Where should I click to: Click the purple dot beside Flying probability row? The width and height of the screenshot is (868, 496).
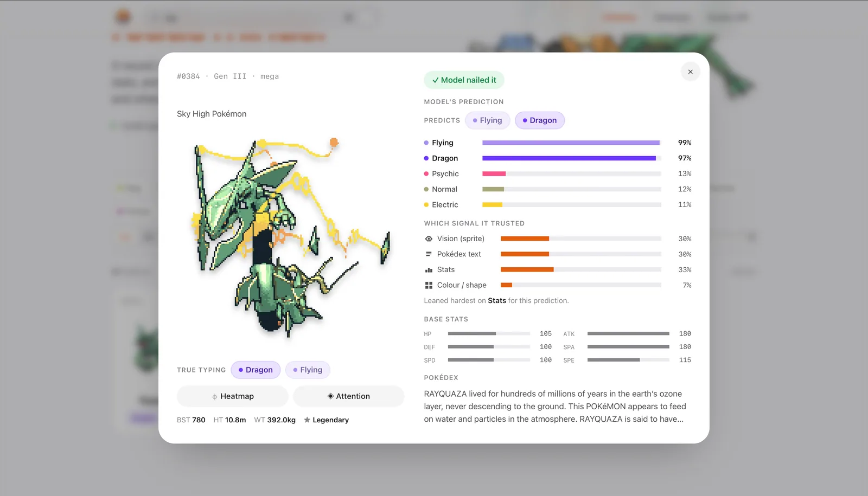[x=426, y=143]
